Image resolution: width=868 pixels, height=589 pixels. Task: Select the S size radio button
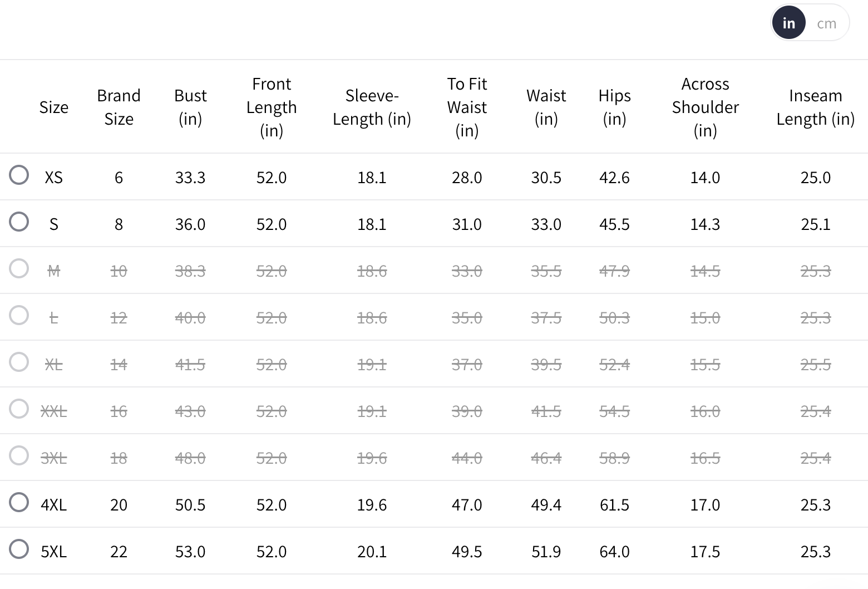pos(19,222)
